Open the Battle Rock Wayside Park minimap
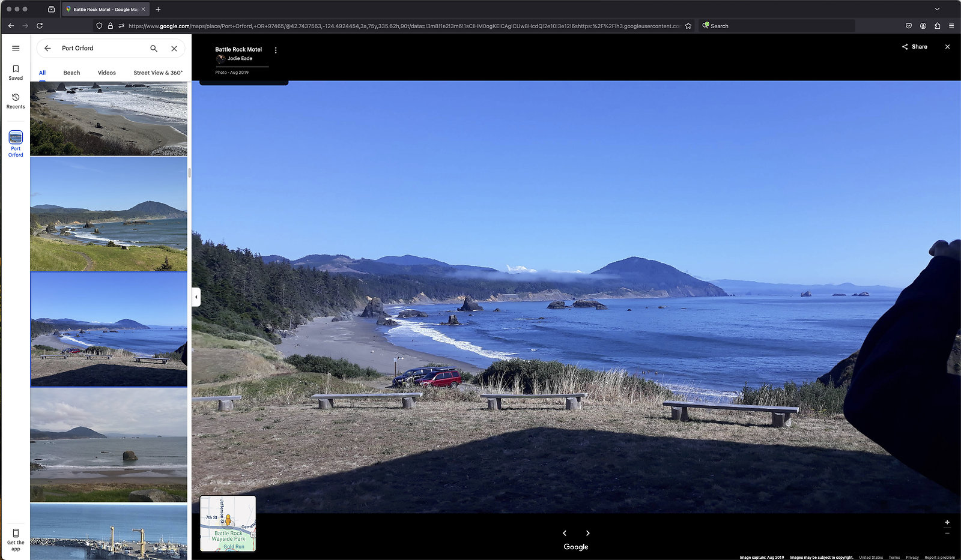The height and width of the screenshot is (560, 961). tap(228, 523)
